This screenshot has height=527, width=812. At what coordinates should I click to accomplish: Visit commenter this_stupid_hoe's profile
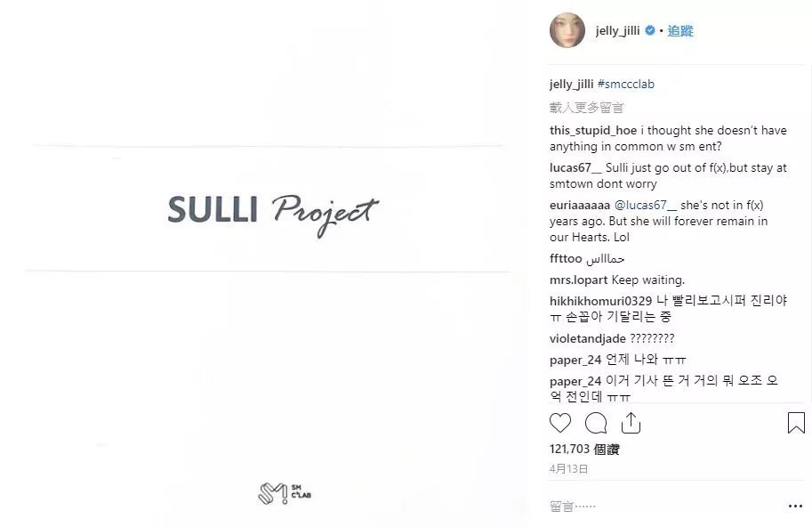tap(593, 130)
